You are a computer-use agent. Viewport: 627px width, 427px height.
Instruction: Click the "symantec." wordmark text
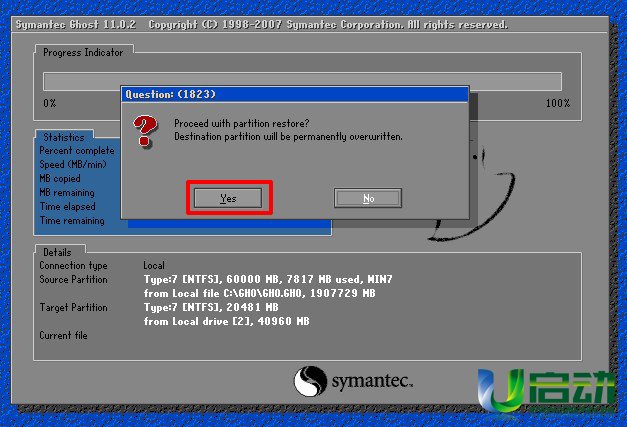pos(372,381)
